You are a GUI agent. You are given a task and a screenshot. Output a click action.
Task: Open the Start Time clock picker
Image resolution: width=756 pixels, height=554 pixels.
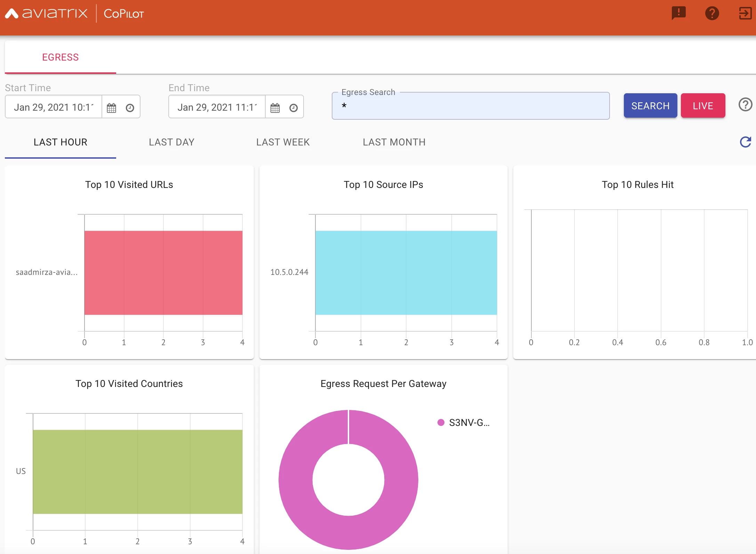click(x=130, y=108)
